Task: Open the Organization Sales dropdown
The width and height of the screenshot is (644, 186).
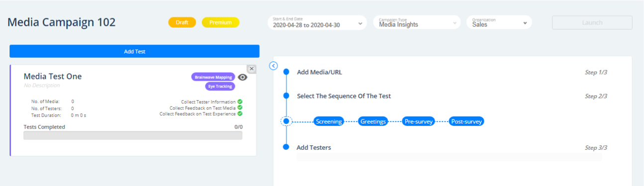Action: click(x=499, y=23)
